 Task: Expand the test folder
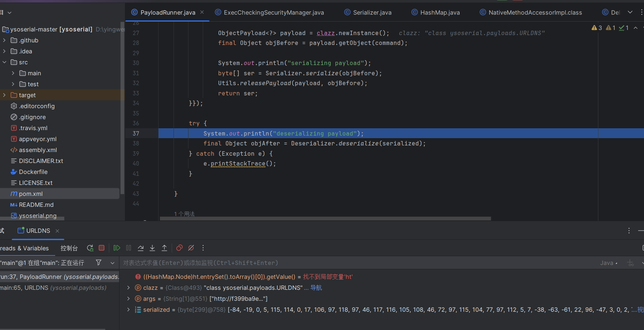13,84
